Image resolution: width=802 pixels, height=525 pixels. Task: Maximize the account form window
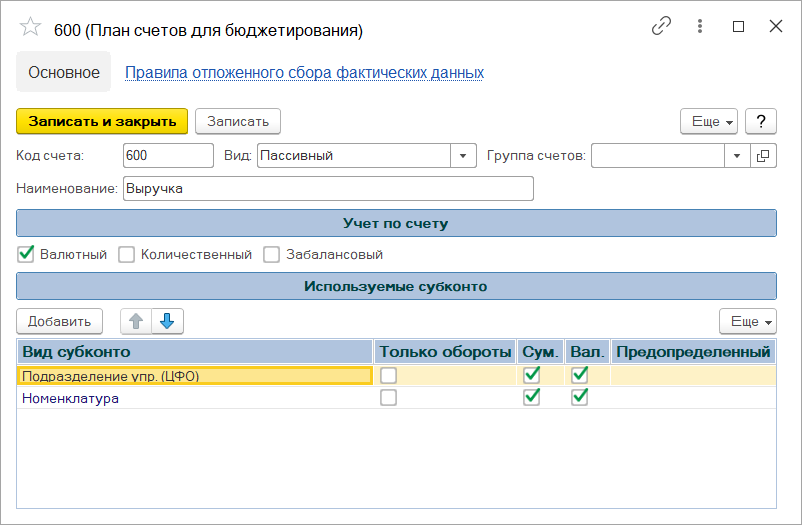739,27
